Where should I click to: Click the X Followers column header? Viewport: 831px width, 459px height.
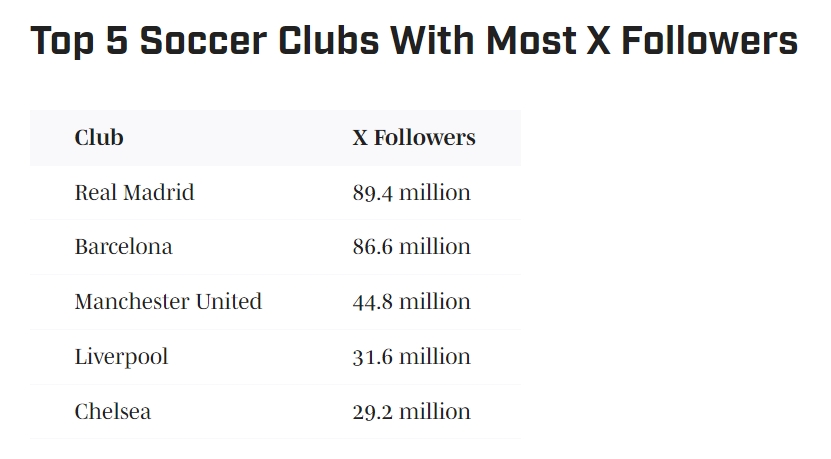click(414, 138)
